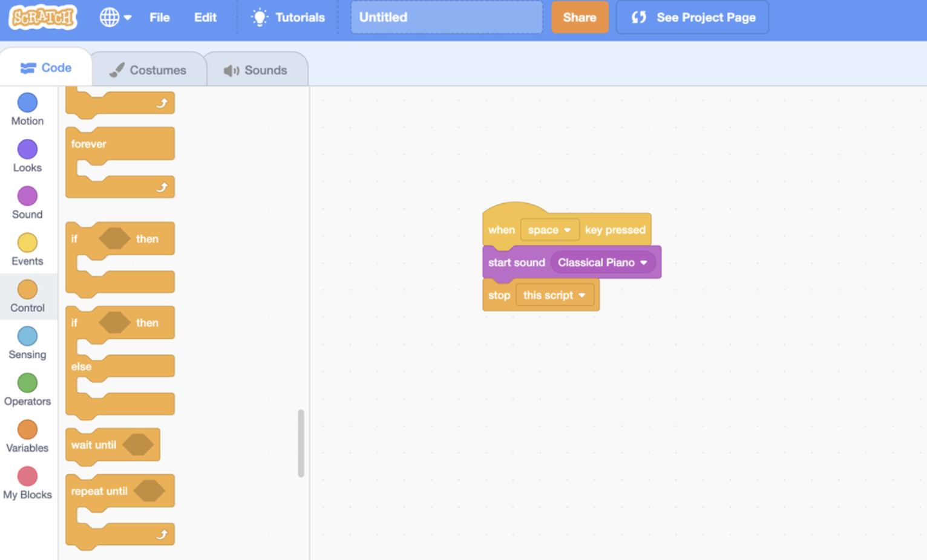Select the My Blocks category circle
The image size is (927, 560).
tap(27, 476)
